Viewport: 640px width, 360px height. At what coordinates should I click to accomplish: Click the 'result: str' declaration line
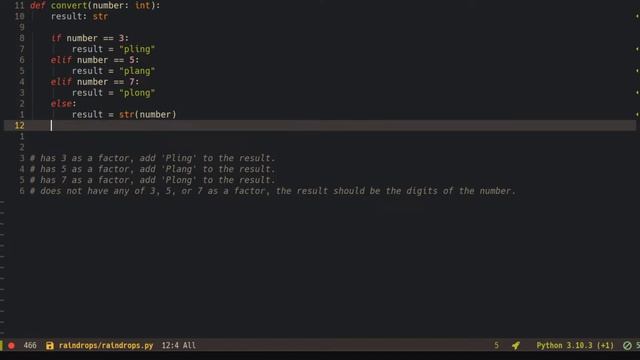[x=79, y=17]
